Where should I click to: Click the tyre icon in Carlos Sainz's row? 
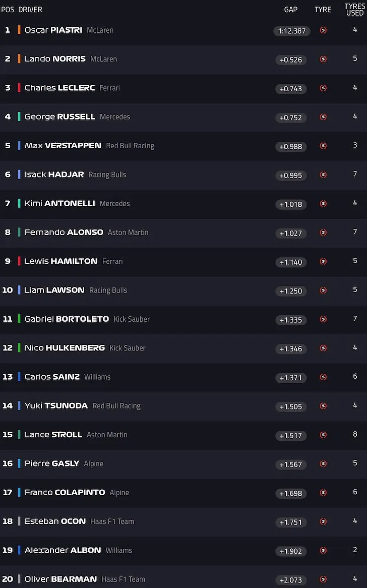point(323,377)
